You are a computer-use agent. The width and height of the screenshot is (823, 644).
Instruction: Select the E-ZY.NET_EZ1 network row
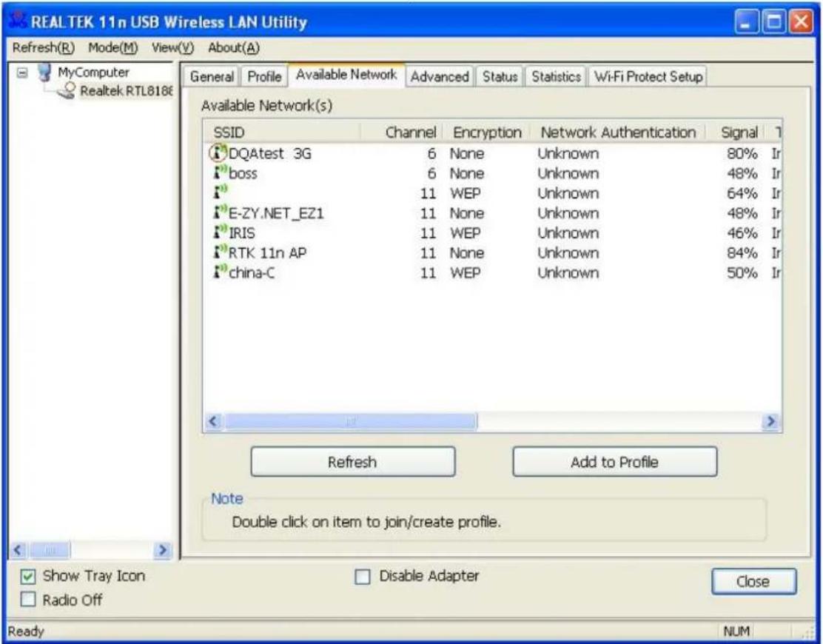[x=492, y=213]
